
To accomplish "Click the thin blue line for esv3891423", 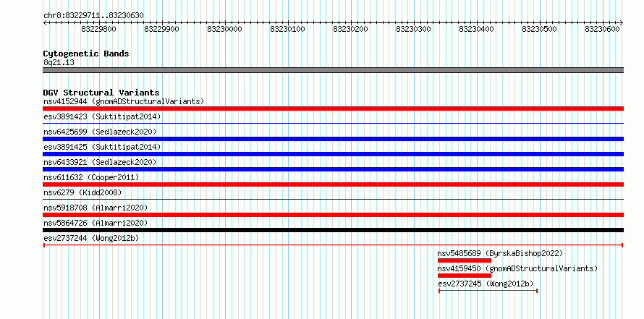I will pyautogui.click(x=333, y=123).
